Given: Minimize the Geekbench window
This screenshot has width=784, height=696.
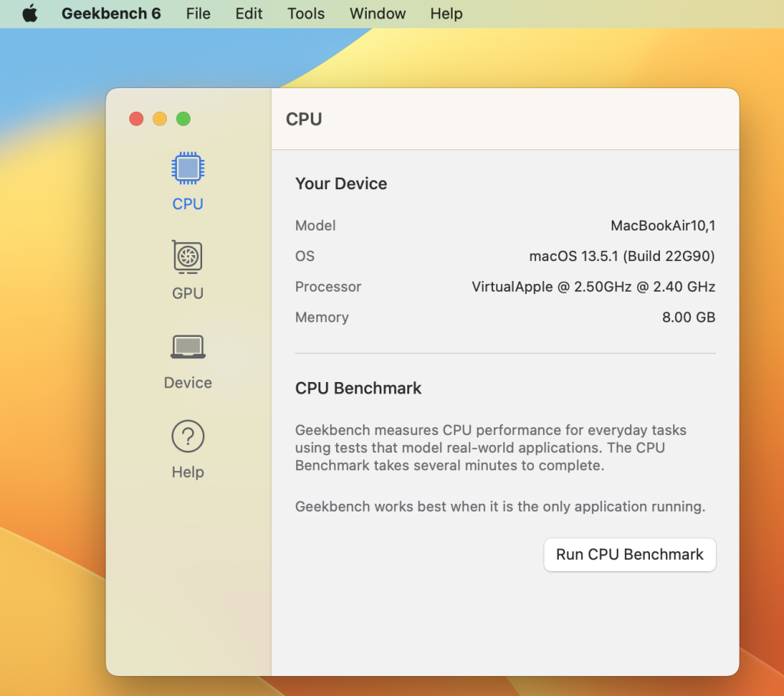Looking at the screenshot, I should (x=160, y=119).
